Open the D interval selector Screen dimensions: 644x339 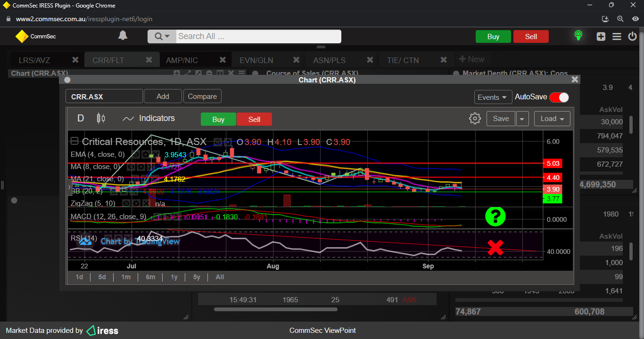click(x=81, y=118)
